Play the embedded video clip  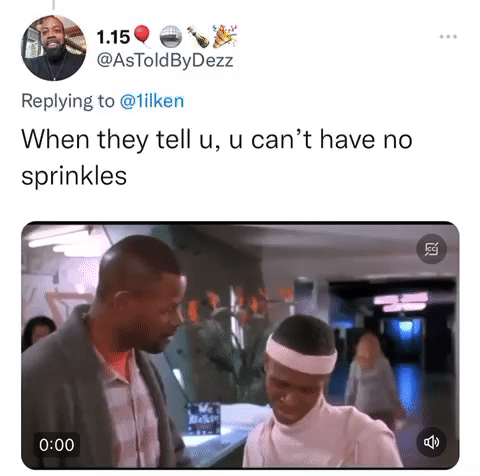(240, 345)
